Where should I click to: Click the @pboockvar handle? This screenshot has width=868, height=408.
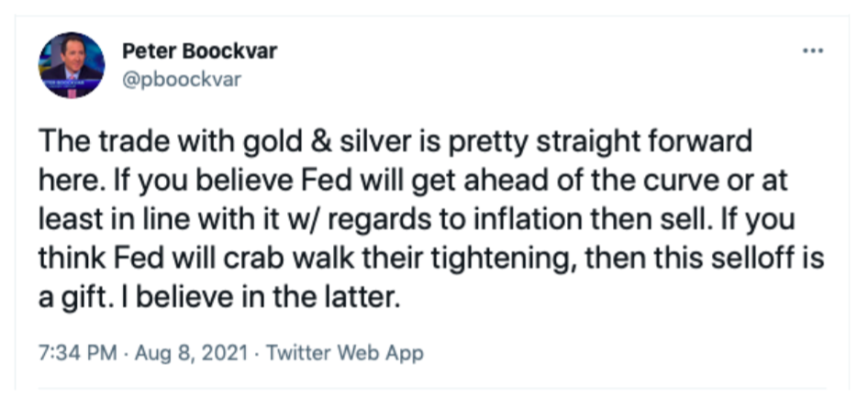click(181, 78)
